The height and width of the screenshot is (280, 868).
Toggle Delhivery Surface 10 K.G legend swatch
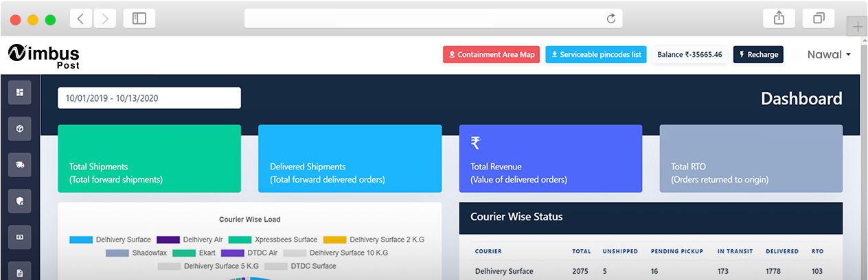295,253
